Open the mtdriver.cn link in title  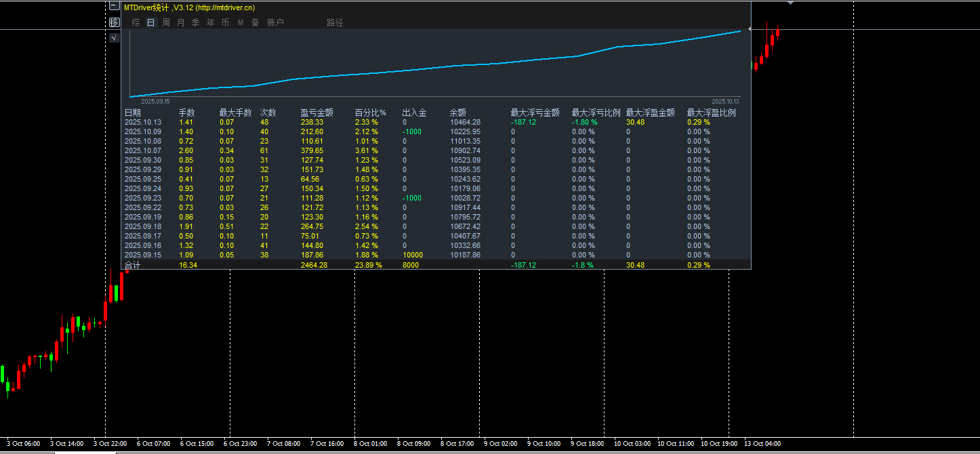point(226,7)
